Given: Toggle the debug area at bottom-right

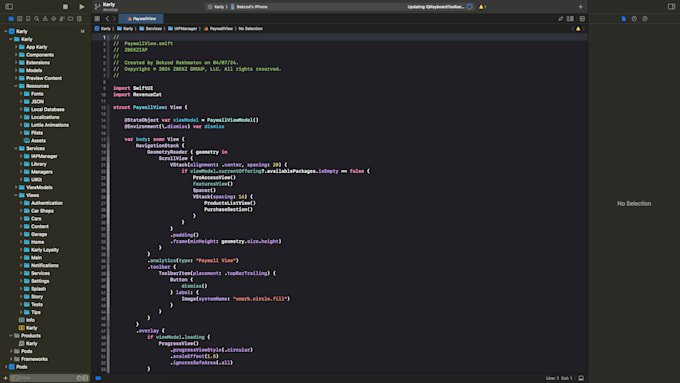Looking at the screenshot, I should coord(581,378).
